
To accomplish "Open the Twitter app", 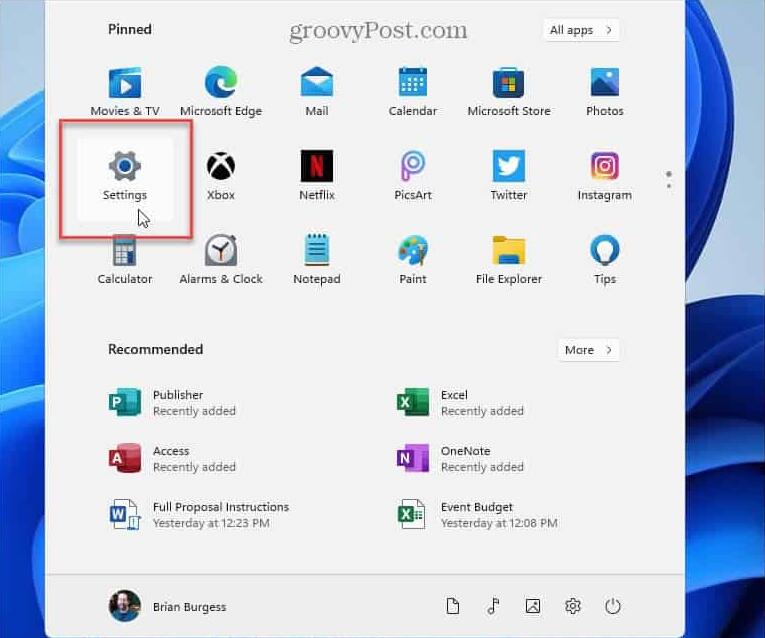I will (508, 174).
